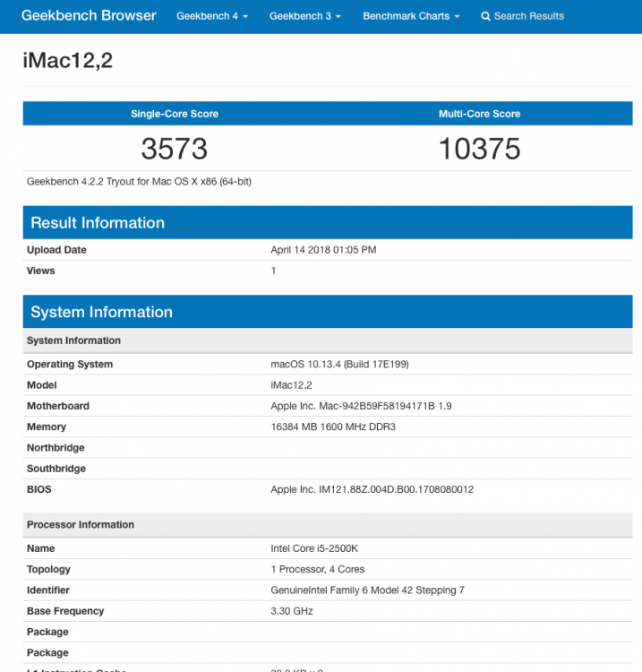Open the Geekbench Browser home link
642x672 pixels.
coord(89,15)
